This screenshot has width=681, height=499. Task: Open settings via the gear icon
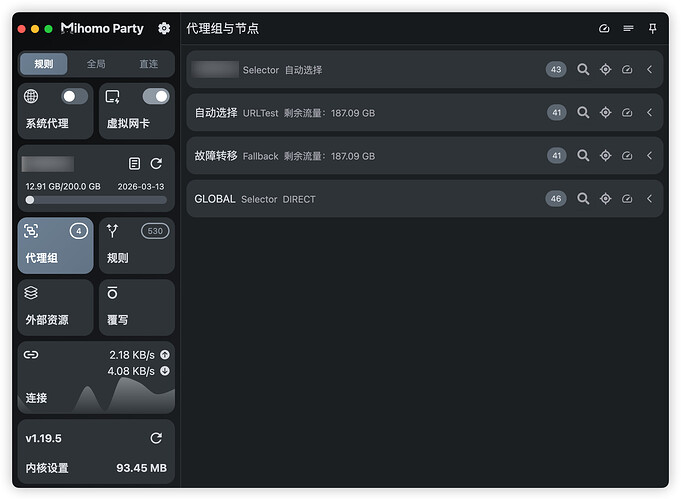coord(164,29)
